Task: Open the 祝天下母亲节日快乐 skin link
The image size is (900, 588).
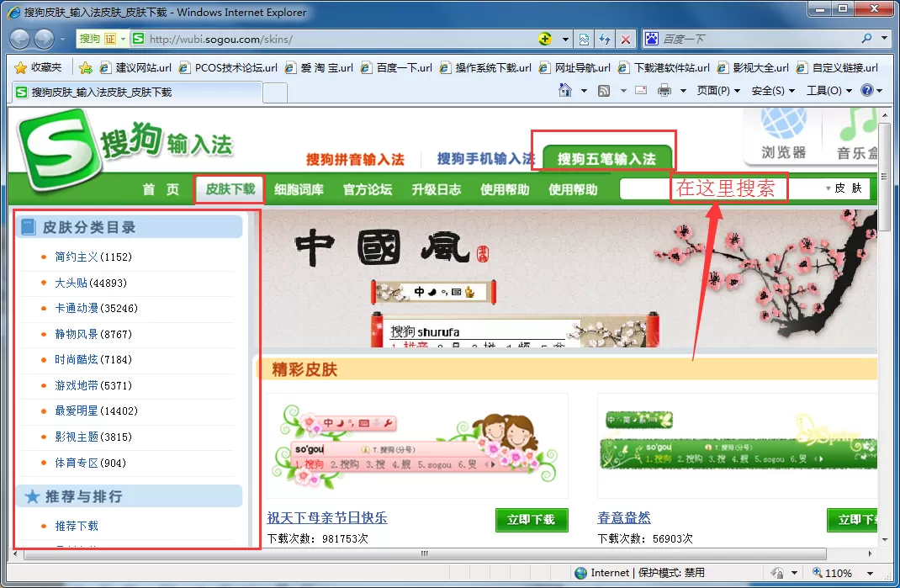Action: click(x=327, y=517)
